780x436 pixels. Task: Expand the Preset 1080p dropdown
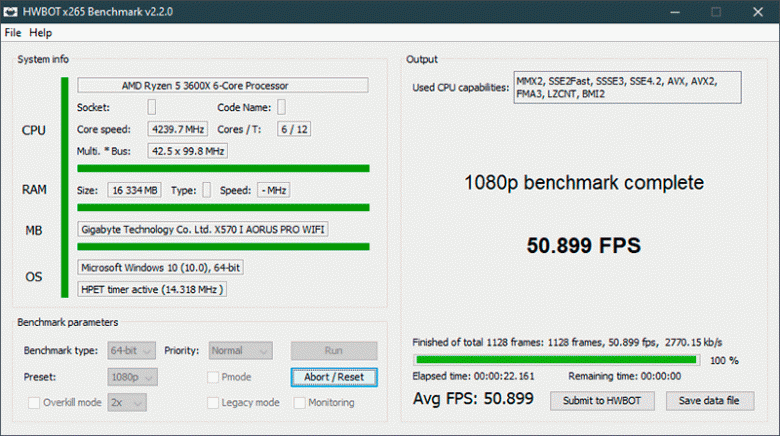pos(132,377)
